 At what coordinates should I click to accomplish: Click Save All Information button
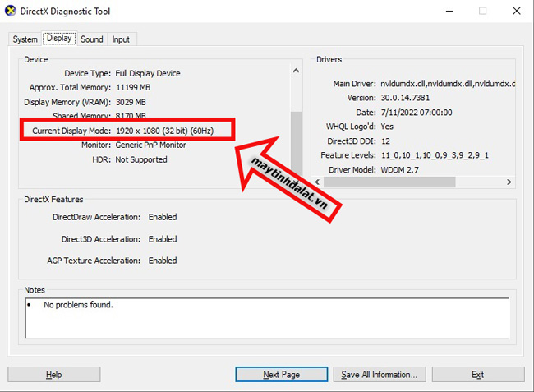pos(379,375)
